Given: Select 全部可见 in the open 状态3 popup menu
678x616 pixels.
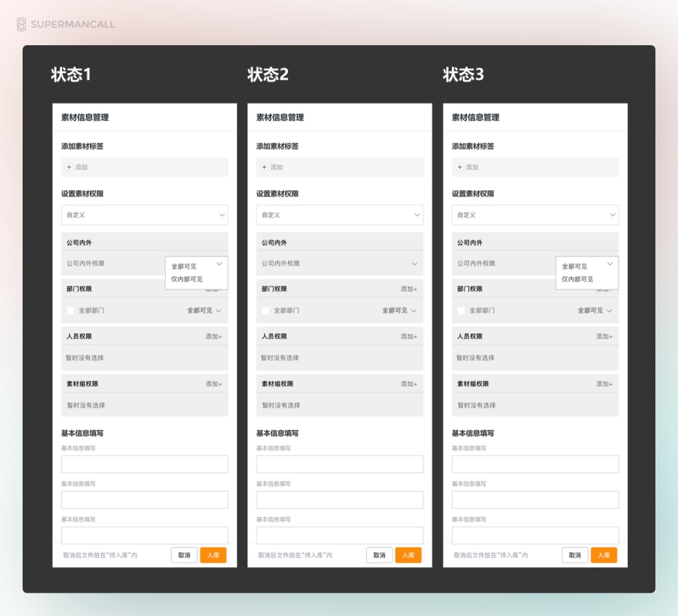Looking at the screenshot, I should pyautogui.click(x=574, y=266).
